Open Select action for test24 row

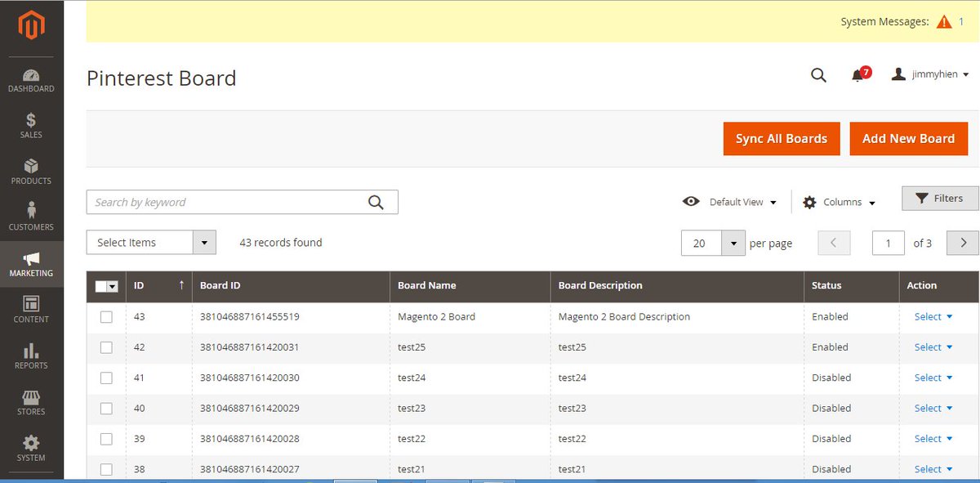(x=933, y=378)
